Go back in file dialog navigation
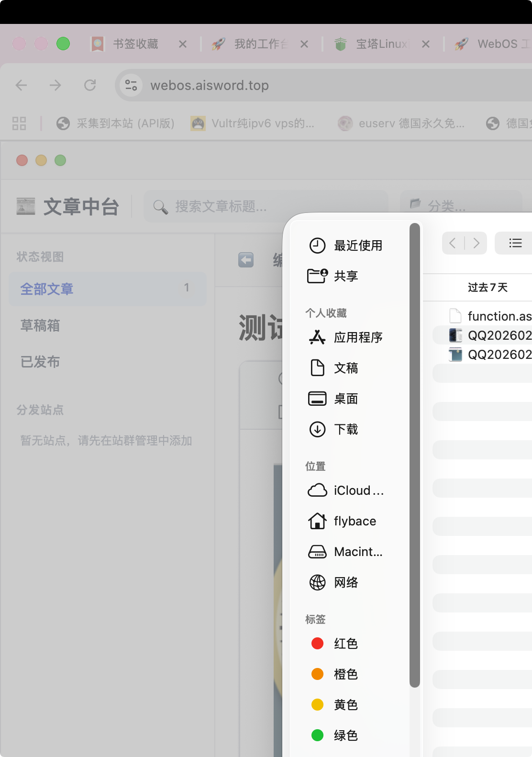The width and height of the screenshot is (532, 757). (453, 243)
